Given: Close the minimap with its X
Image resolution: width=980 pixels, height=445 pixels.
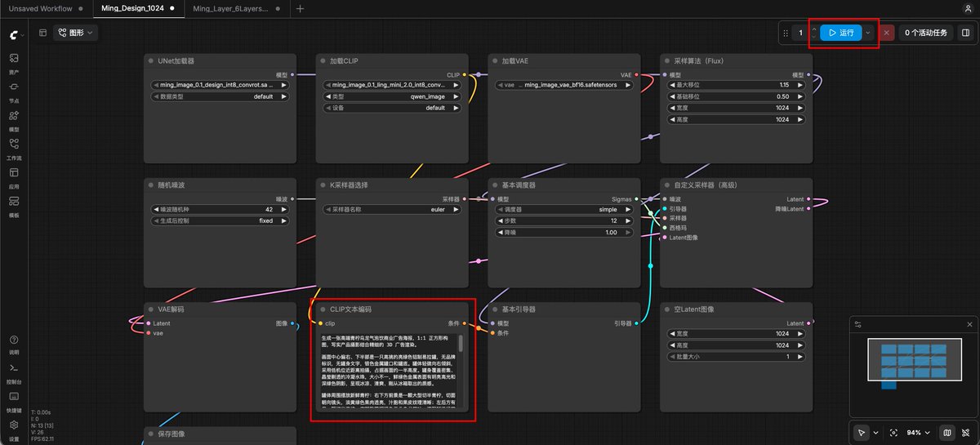Looking at the screenshot, I should point(969,324).
